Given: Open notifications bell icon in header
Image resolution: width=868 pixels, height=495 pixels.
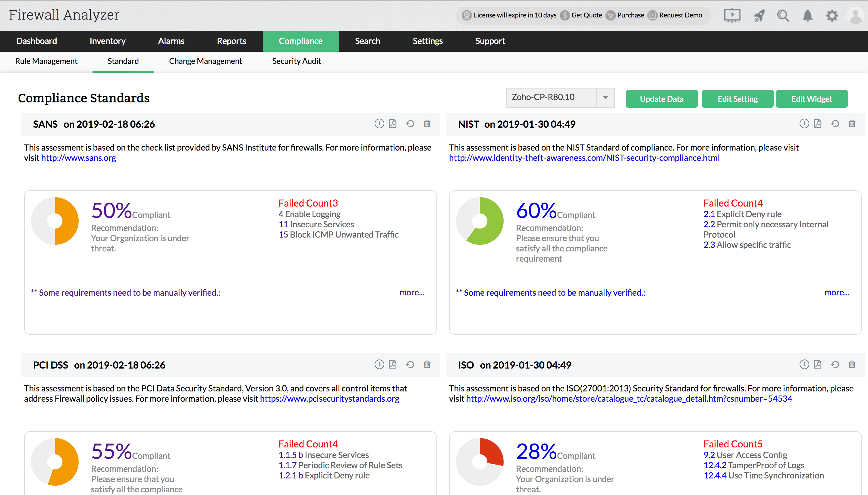Looking at the screenshot, I should pyautogui.click(x=807, y=16).
